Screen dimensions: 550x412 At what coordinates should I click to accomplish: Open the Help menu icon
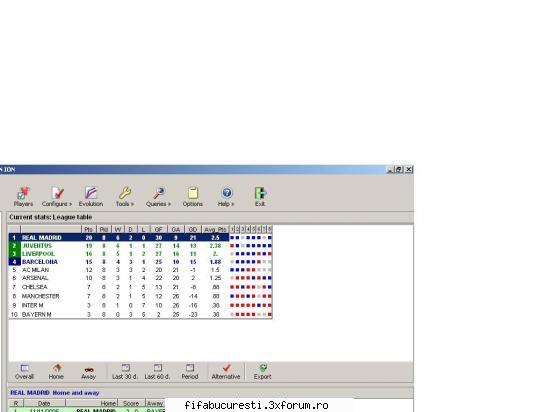[226, 197]
